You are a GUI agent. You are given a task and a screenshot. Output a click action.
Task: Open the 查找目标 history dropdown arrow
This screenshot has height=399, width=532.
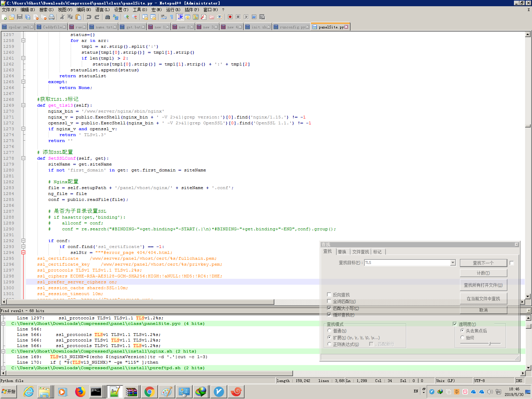point(453,263)
